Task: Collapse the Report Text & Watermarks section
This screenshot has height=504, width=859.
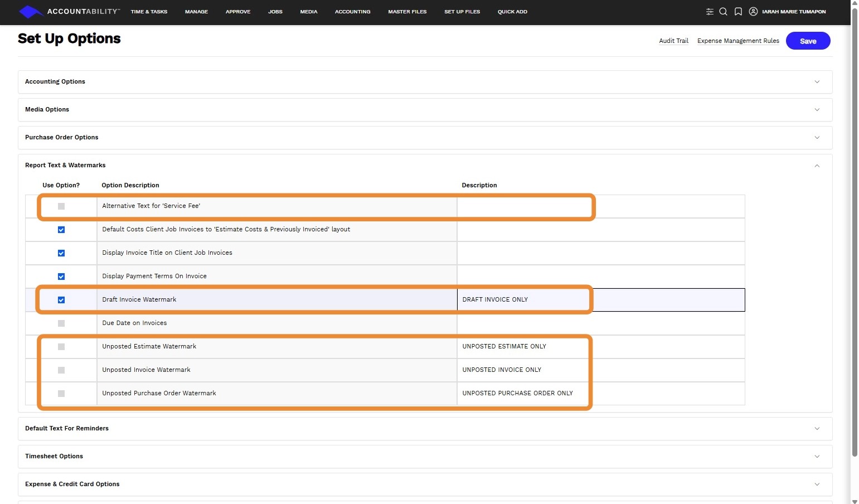Action: pos(817,166)
